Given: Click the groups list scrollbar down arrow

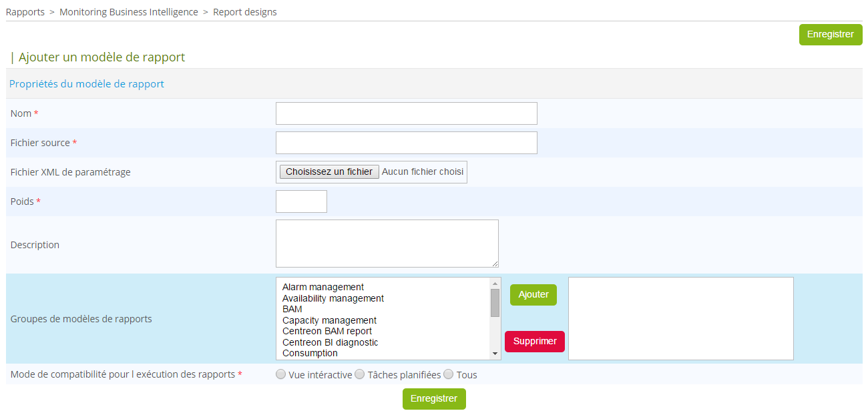Looking at the screenshot, I should tap(494, 354).
